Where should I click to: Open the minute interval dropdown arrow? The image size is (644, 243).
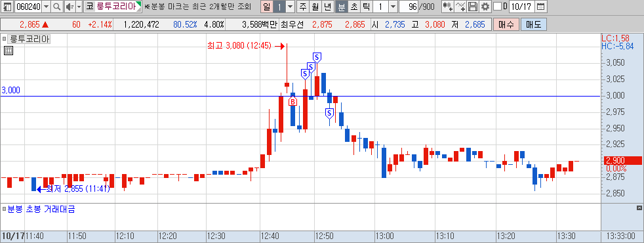pyautogui.click(x=393, y=7)
